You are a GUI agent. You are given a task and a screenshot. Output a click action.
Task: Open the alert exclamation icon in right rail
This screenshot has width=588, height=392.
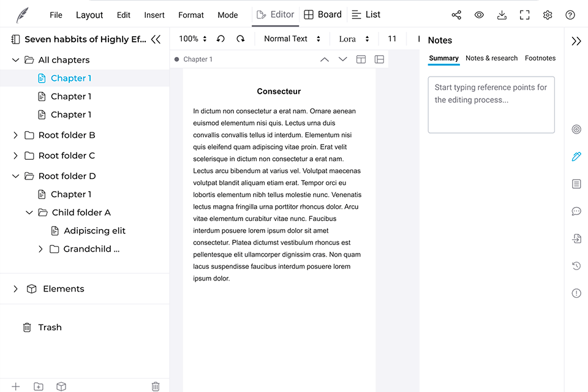576,293
